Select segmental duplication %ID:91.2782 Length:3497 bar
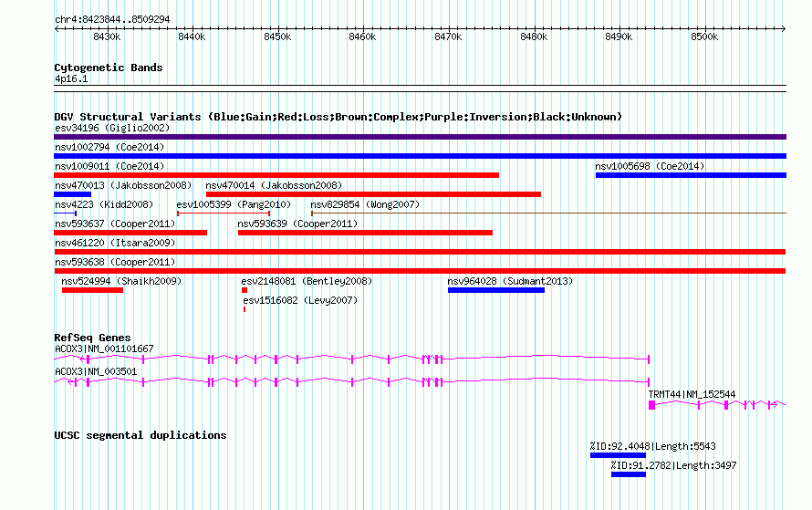This screenshot has height=510, width=812. 629,474
